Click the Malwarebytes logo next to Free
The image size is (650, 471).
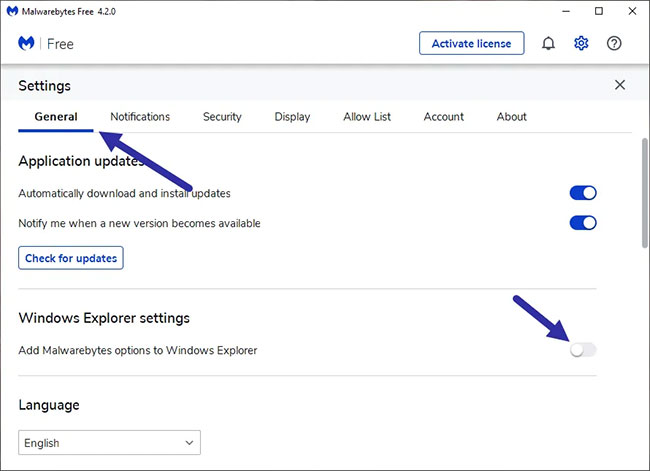point(26,43)
